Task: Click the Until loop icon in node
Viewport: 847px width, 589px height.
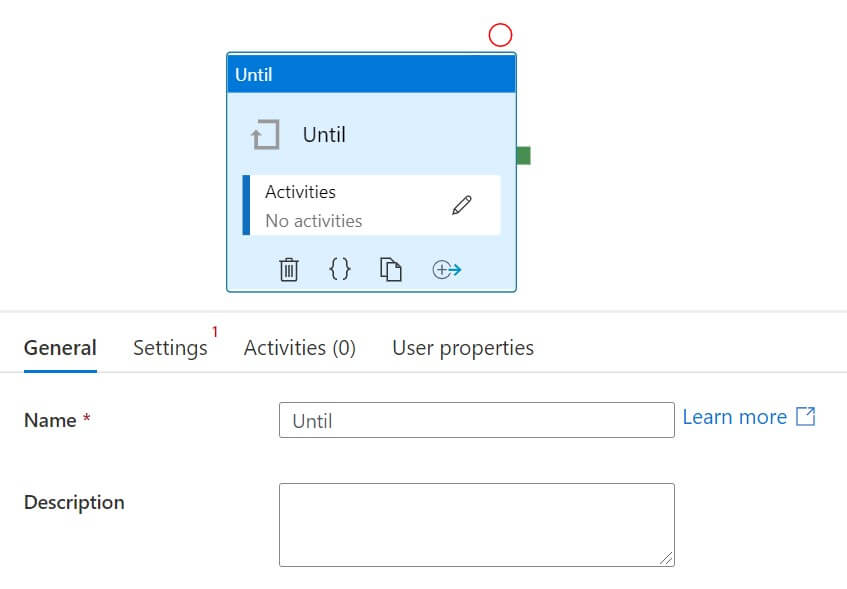Action: pos(265,135)
